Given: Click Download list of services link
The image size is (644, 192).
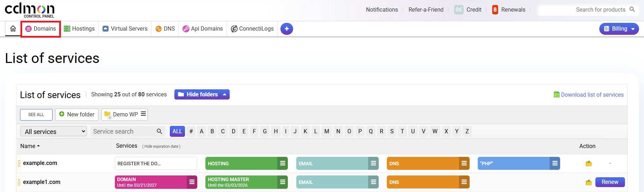Looking at the screenshot, I should 592,95.
